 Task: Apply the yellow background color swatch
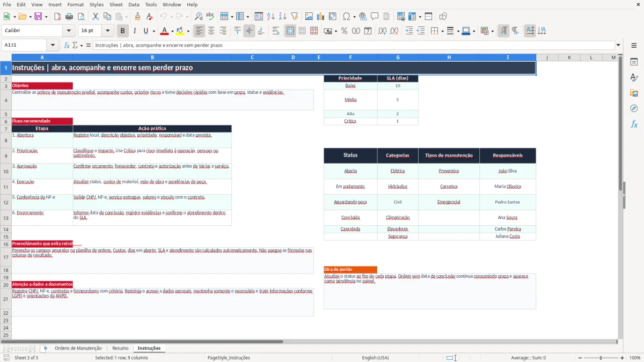pos(180,31)
